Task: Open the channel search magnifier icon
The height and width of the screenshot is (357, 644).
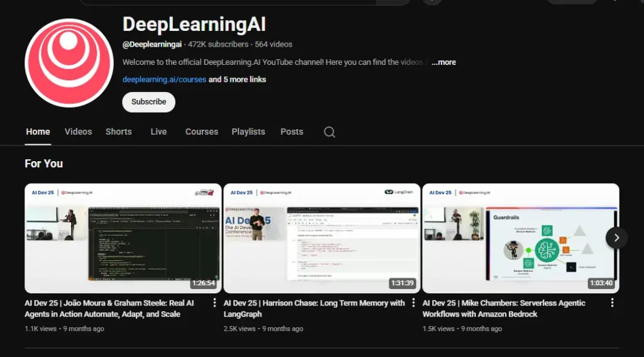Action: click(x=330, y=132)
